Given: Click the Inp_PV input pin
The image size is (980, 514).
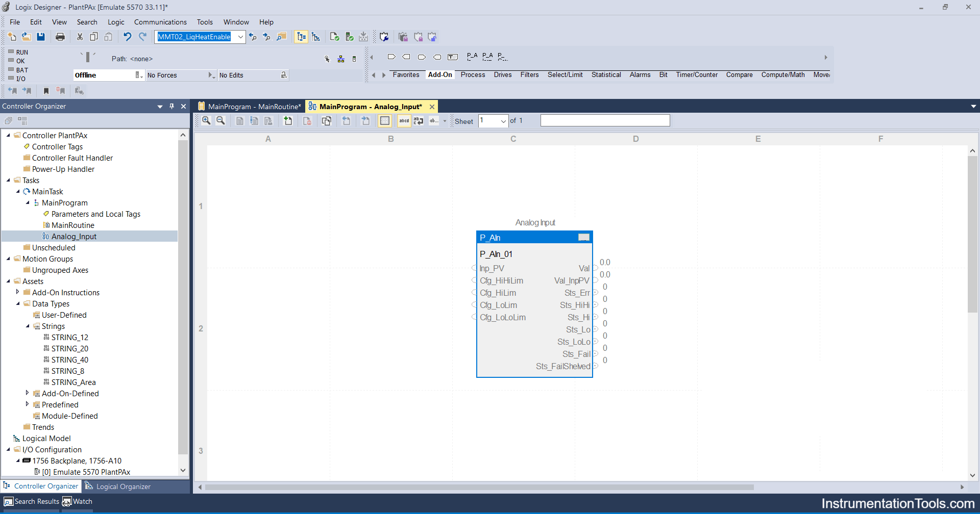Looking at the screenshot, I should (x=475, y=268).
